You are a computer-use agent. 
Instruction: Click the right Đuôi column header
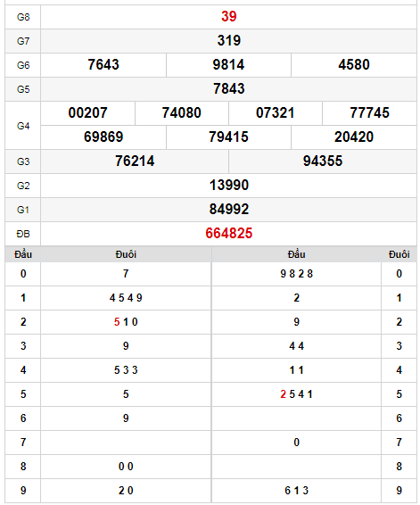click(x=399, y=254)
